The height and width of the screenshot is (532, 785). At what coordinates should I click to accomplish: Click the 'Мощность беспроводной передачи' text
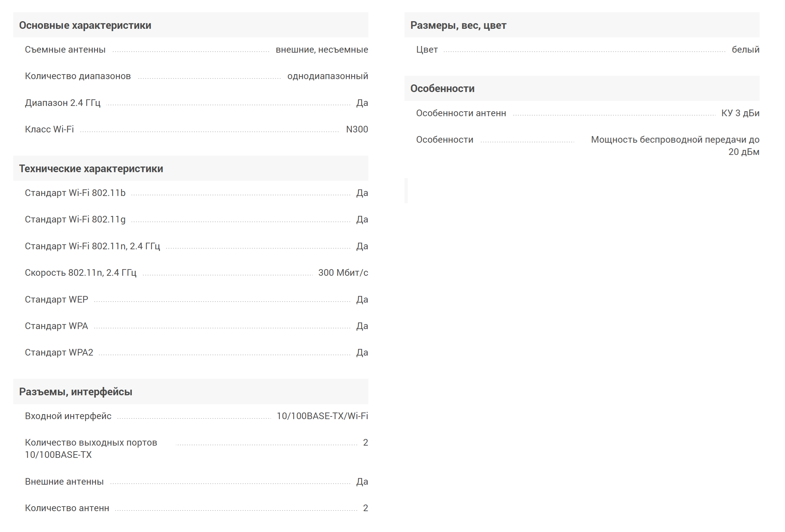[x=675, y=140]
